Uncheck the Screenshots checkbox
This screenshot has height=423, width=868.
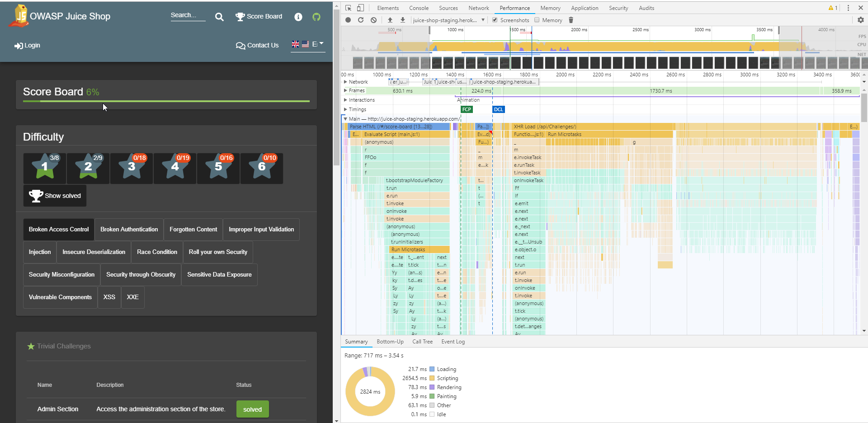(495, 20)
